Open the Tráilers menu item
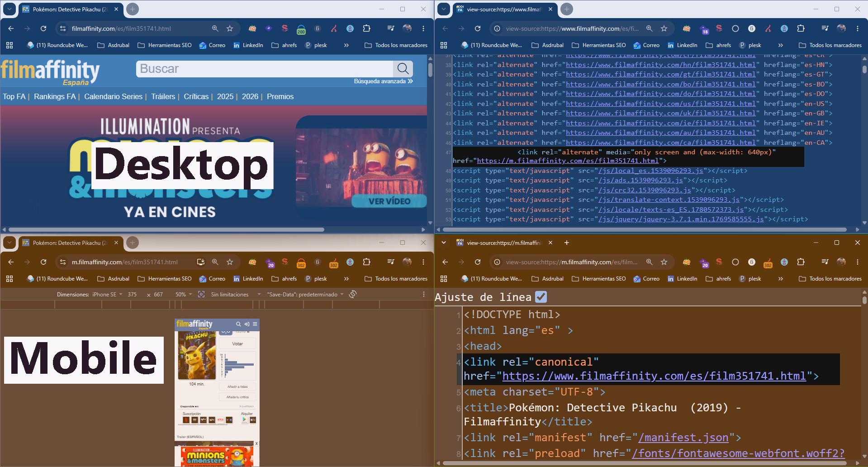Screen dimensions: 868x467 click(x=163, y=96)
